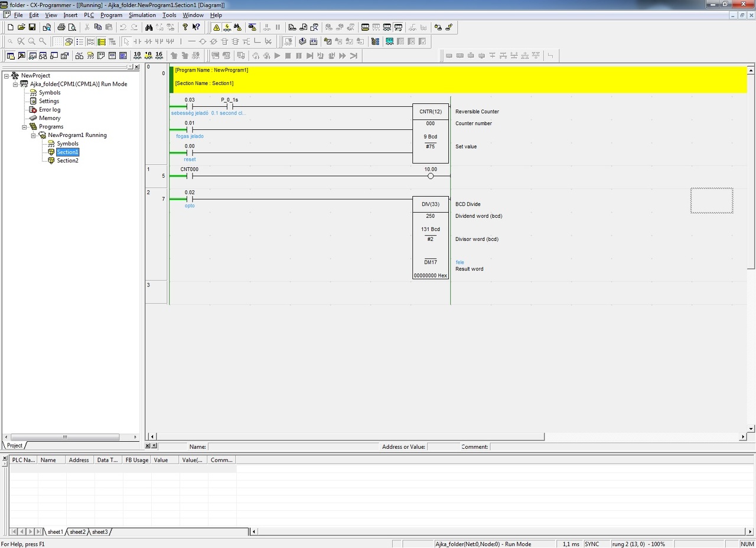This screenshot has height=548, width=756.
Task: Open the project panel dropdown arrow
Action: [131, 67]
